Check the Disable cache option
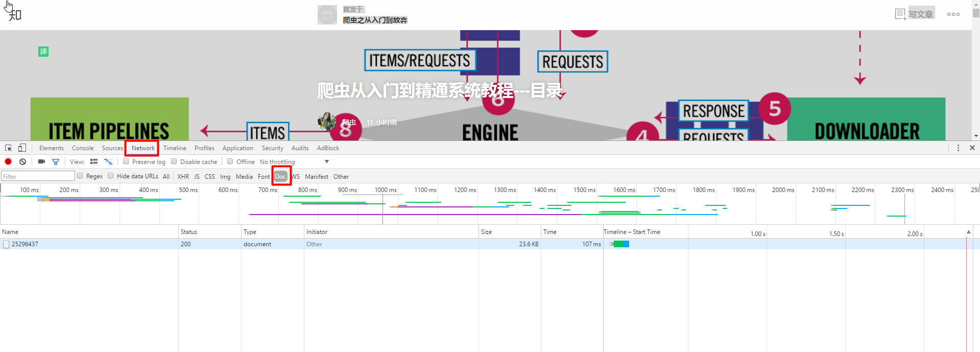 [x=174, y=162]
